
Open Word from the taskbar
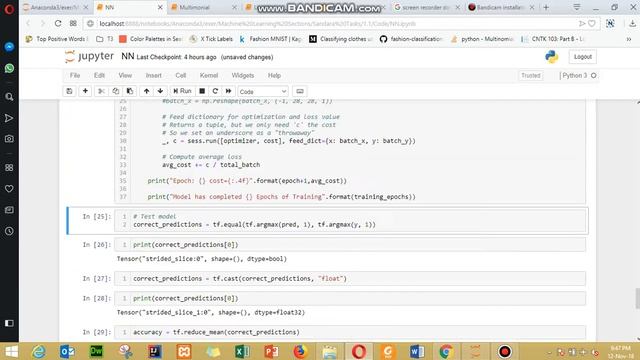point(417,351)
